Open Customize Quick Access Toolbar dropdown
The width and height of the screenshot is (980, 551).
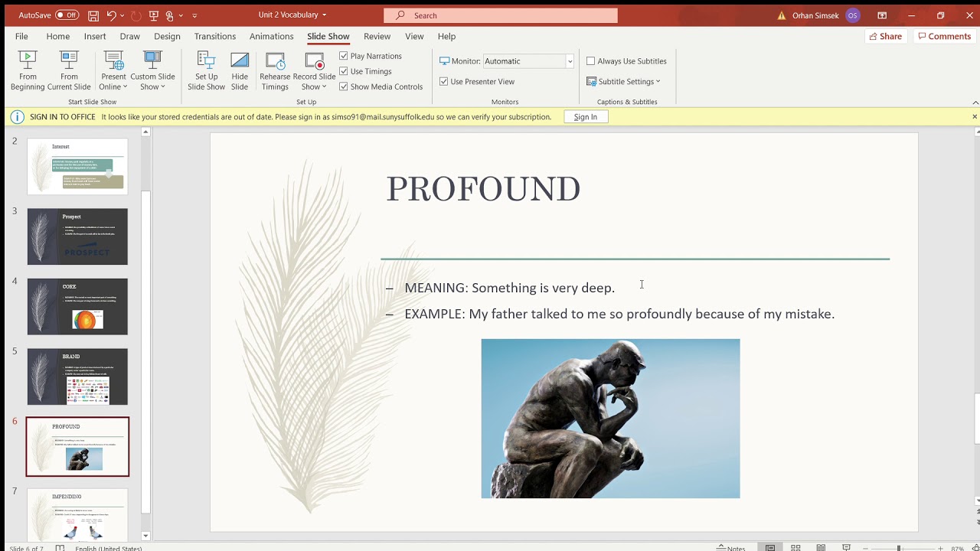[x=194, y=15]
